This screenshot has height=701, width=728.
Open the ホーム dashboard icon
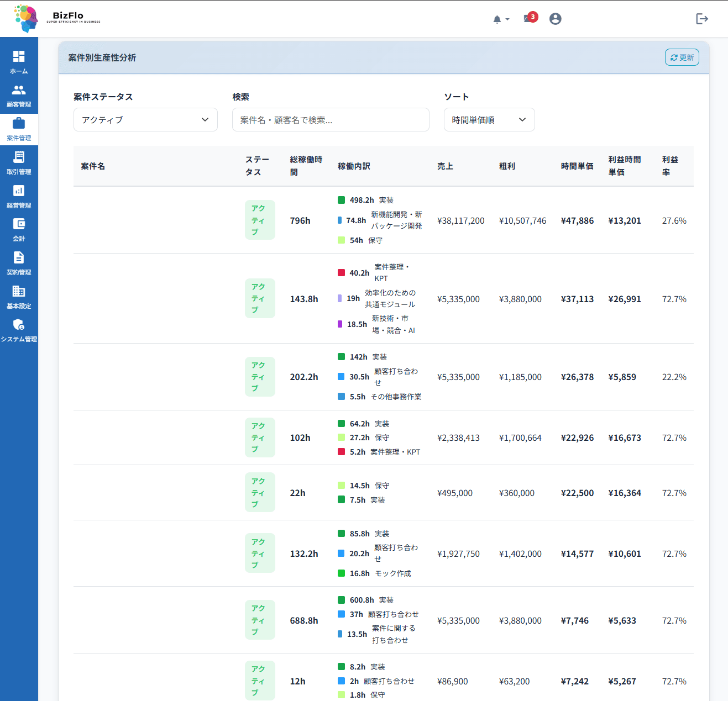click(x=19, y=56)
